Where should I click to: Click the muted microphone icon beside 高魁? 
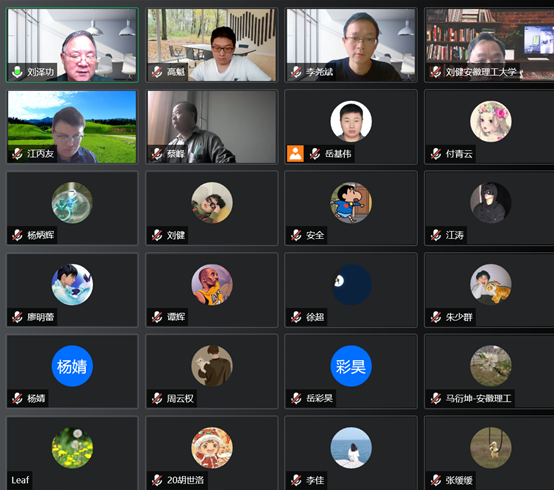pyautogui.click(x=157, y=72)
